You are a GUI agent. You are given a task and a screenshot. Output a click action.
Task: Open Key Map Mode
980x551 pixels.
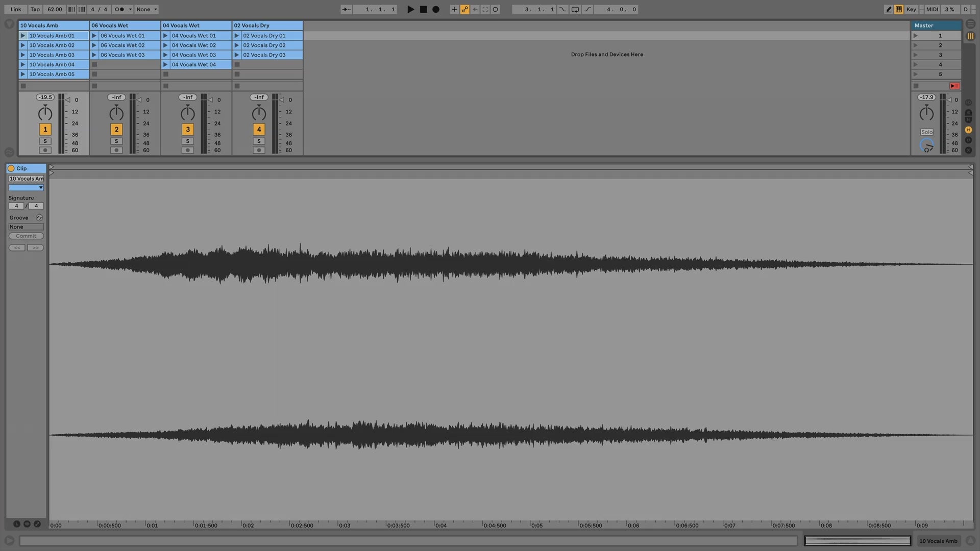[x=911, y=9]
